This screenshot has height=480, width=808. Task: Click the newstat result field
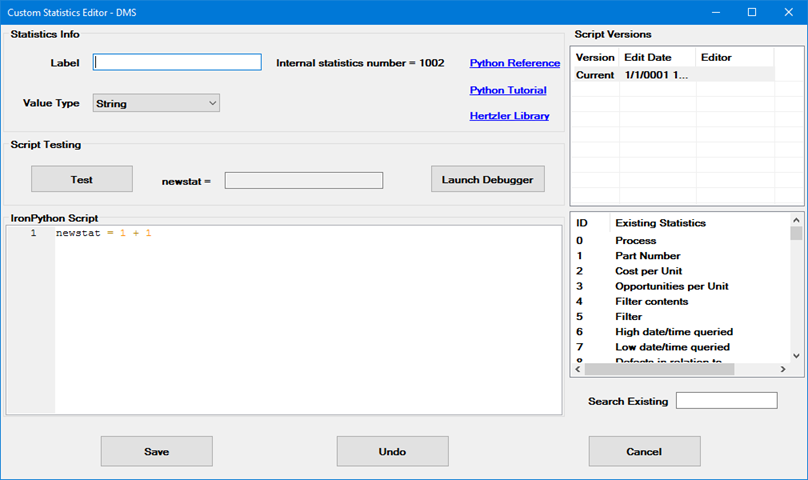pyautogui.click(x=303, y=180)
